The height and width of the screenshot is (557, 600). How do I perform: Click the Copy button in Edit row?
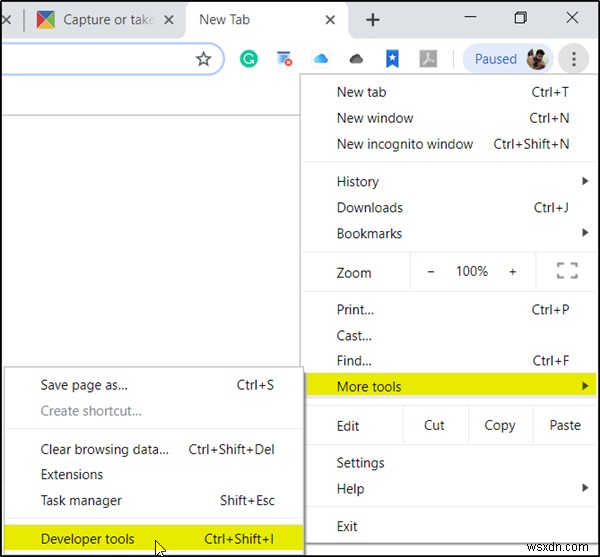point(500,425)
